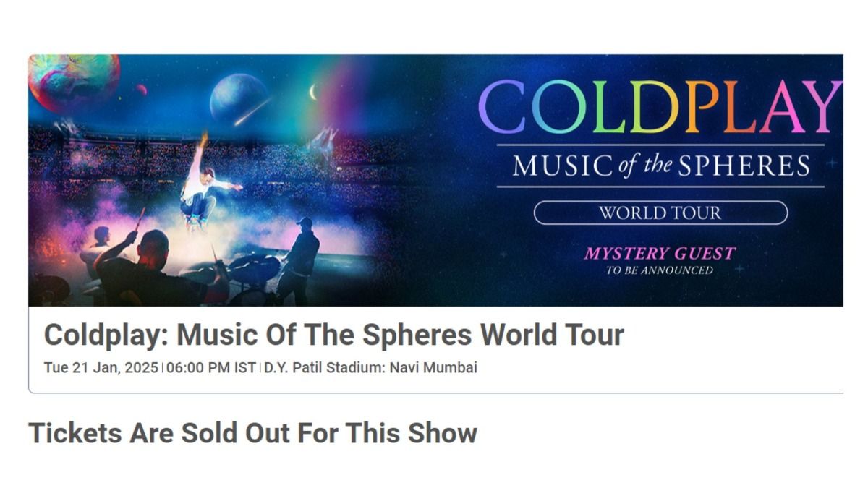Screen dimensions: 868x488
Task: Click the colorful planet in banner corner
Action: 72,81
